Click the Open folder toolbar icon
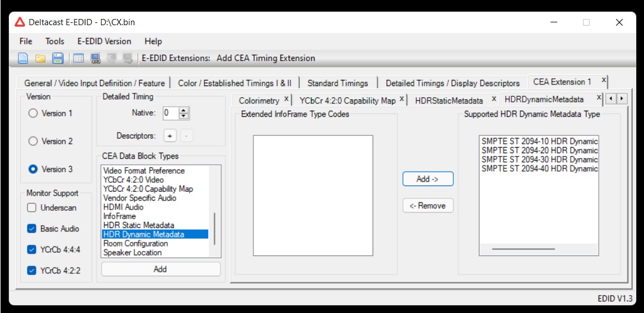 point(40,58)
